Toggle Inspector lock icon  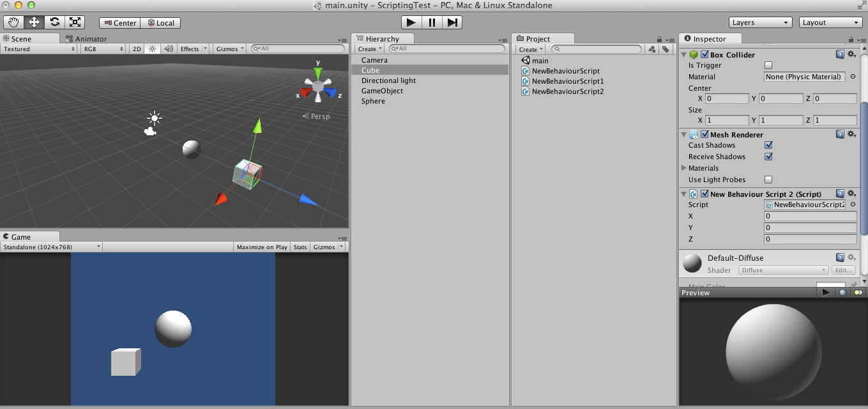851,40
